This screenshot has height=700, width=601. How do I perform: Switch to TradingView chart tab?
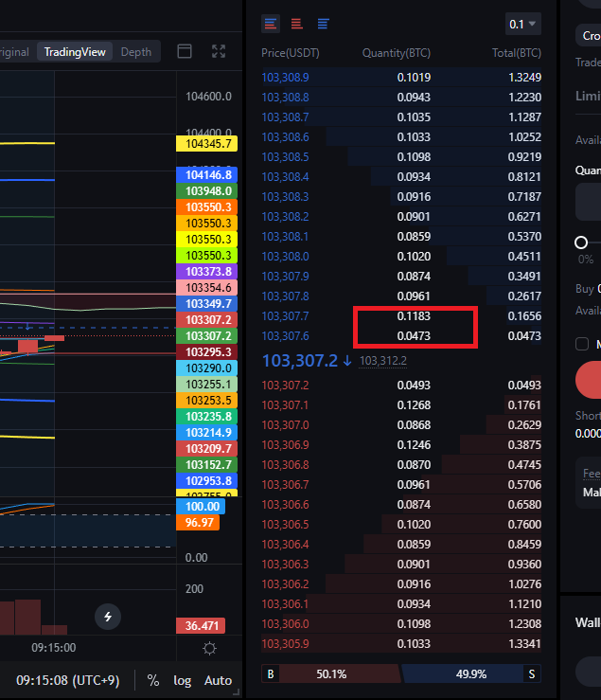click(75, 52)
